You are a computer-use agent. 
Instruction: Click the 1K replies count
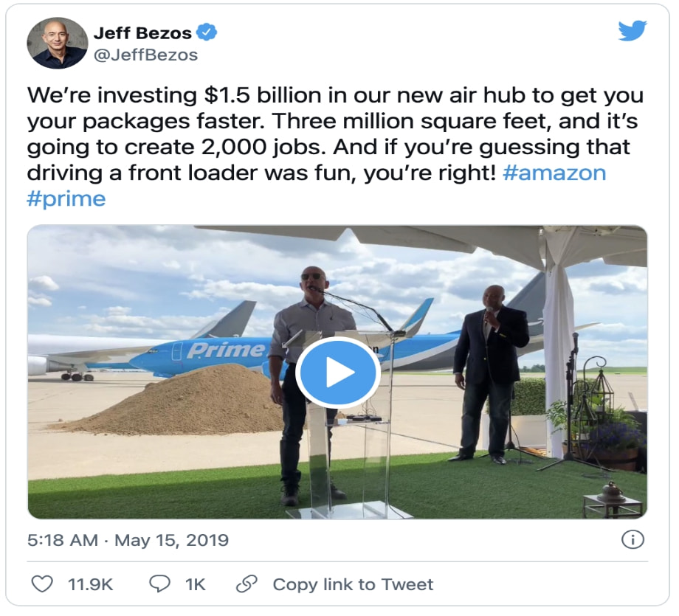pos(196,584)
